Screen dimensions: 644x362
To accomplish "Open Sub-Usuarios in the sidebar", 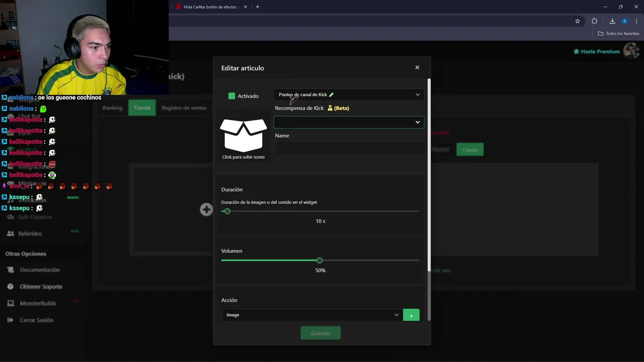I will pos(35,217).
